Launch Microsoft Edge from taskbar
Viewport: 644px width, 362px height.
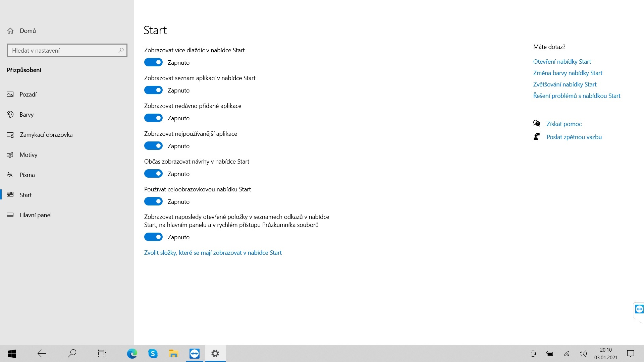pos(132,353)
